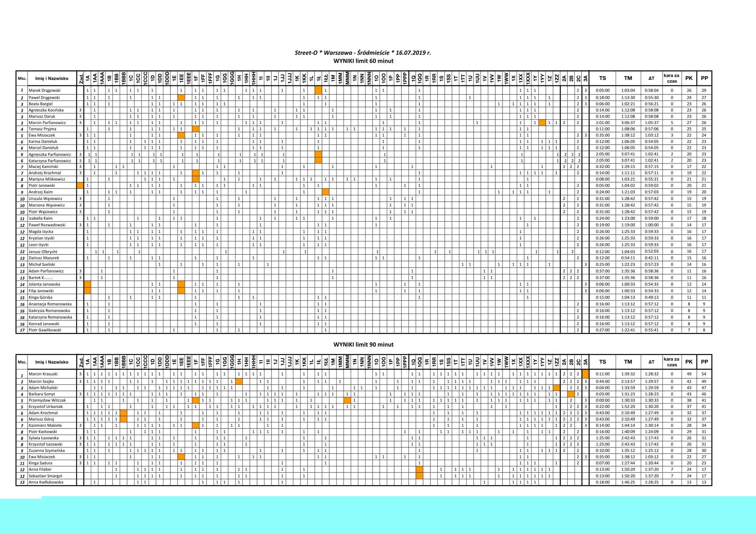Click the 'WYNIKI limit 90 minut' heading

pyautogui.click(x=363, y=344)
